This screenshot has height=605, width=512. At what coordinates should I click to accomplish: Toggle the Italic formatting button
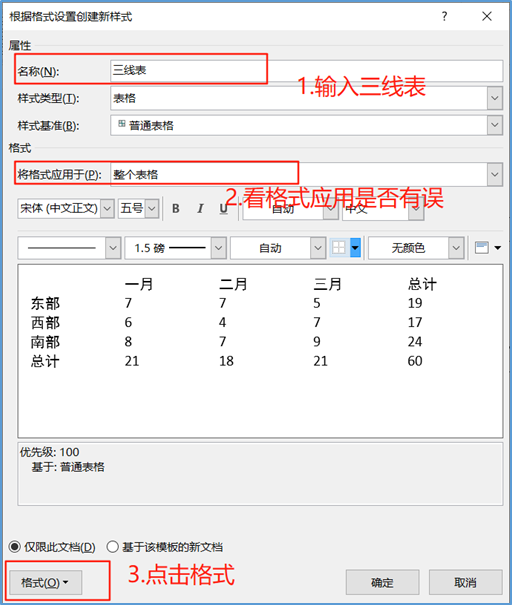pyautogui.click(x=200, y=208)
